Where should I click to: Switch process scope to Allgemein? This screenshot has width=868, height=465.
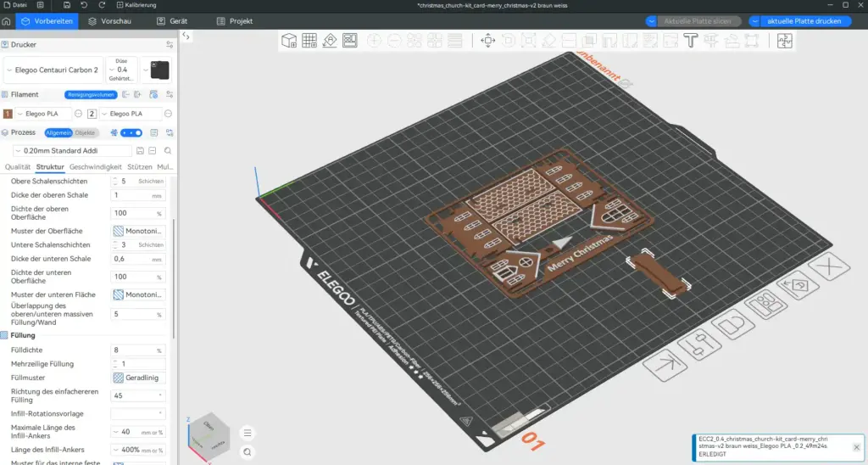(x=58, y=133)
